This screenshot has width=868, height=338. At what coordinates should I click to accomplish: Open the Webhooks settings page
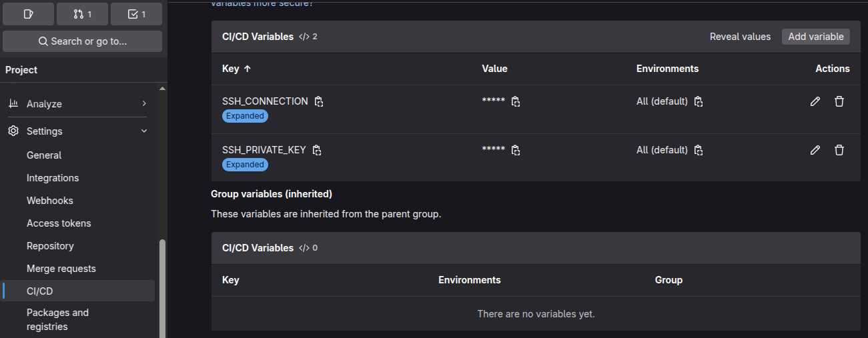coord(50,201)
